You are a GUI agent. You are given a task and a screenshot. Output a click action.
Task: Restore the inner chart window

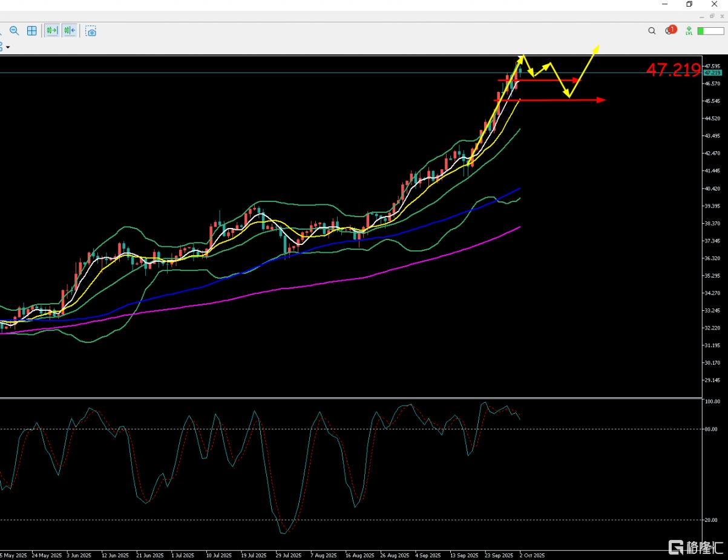point(712,16)
